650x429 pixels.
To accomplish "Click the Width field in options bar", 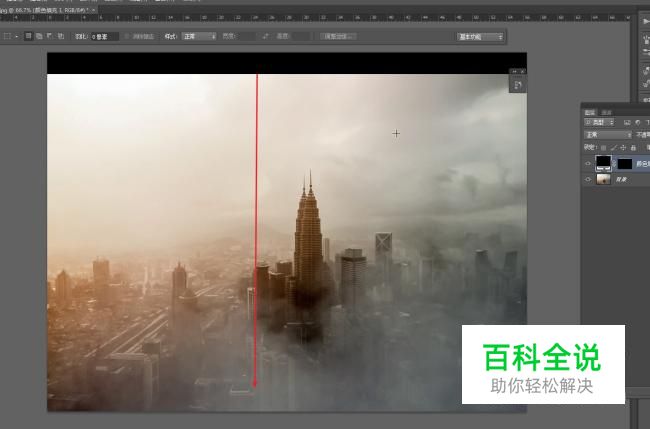I will click(246, 36).
